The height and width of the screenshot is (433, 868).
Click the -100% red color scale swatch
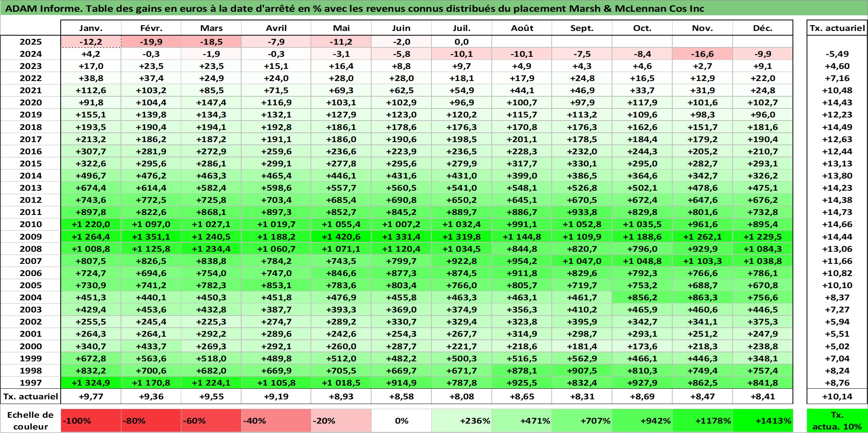[x=91, y=420]
